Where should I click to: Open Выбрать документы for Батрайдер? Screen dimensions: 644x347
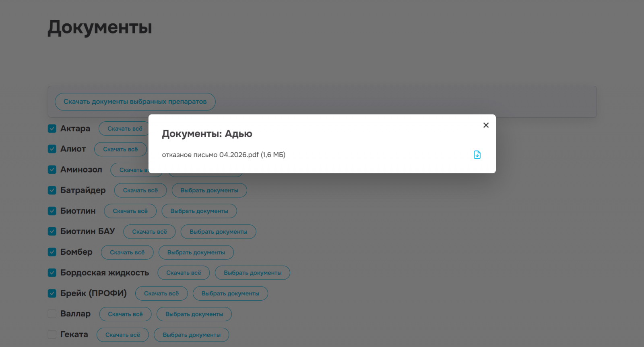tap(209, 190)
